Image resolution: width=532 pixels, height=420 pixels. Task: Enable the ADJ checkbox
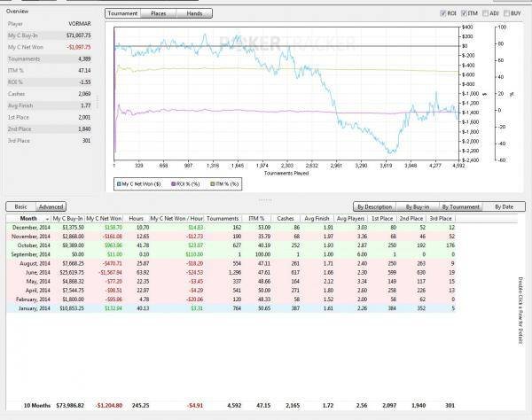click(488, 14)
